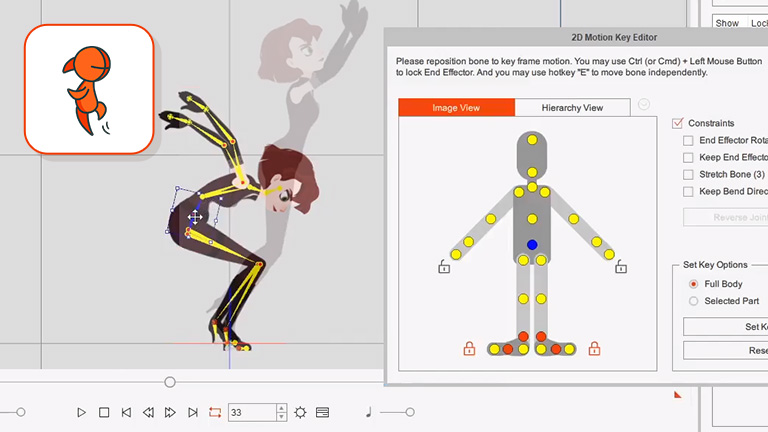Click the volume slider knob
The height and width of the screenshot is (432, 768).
point(410,412)
